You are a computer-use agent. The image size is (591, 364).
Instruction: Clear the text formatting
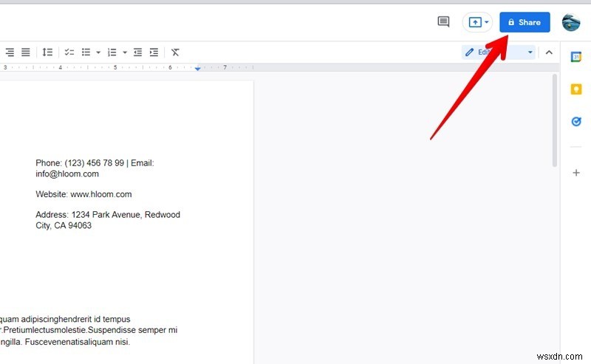175,52
